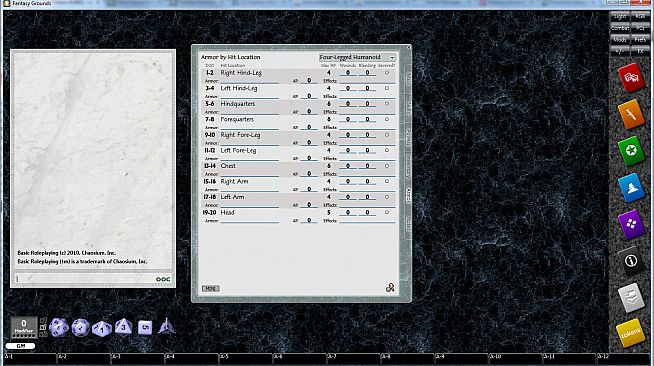
Task: Select the third side tab of the sheet
Action: (x=408, y=138)
